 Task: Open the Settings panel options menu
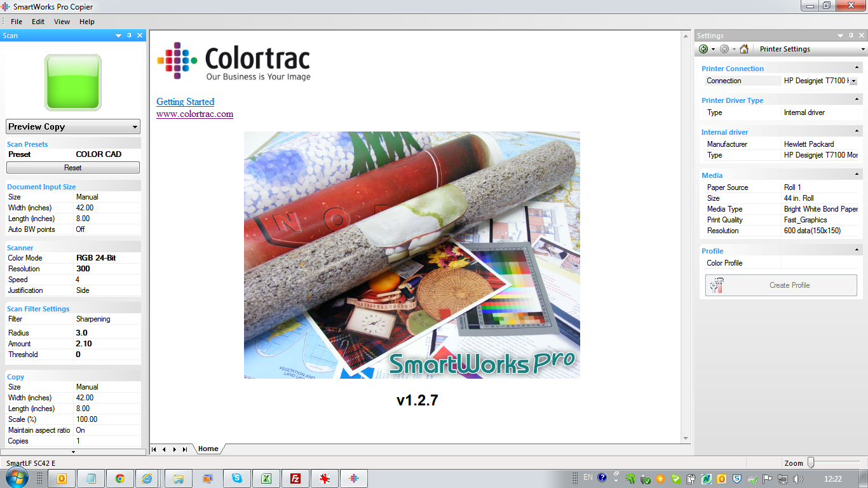(841, 36)
